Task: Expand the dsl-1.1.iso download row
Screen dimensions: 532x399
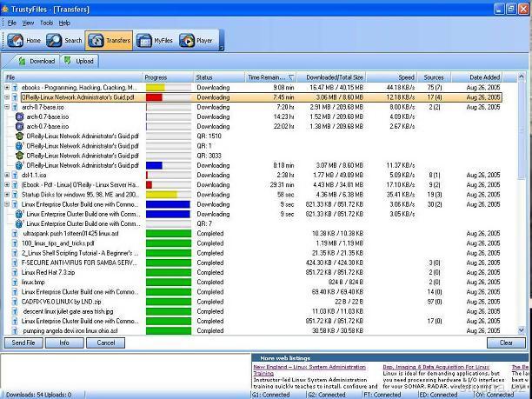Action: coord(7,175)
